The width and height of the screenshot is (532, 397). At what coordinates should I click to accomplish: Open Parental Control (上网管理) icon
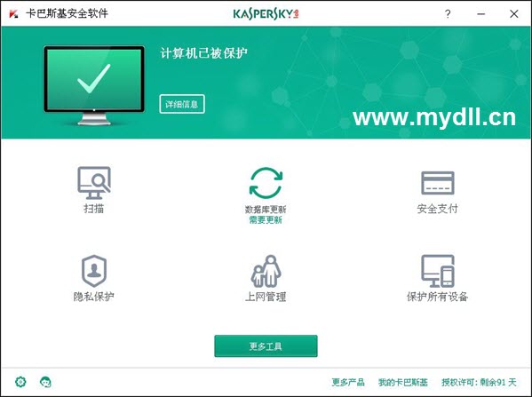(266, 271)
